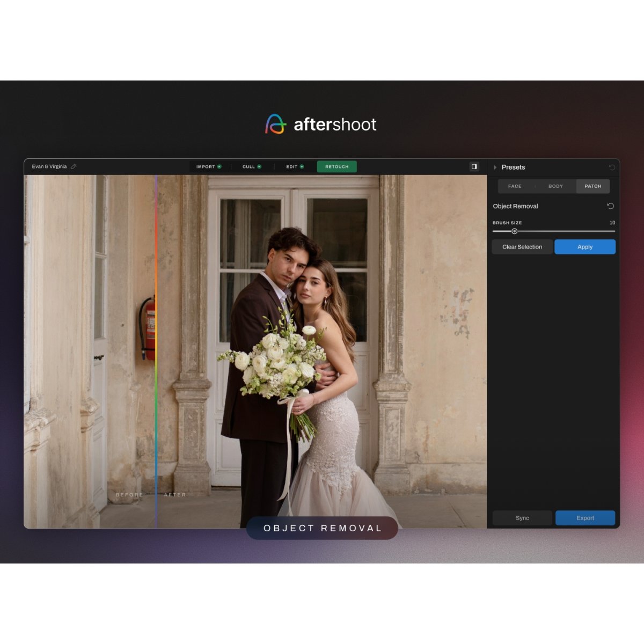The width and height of the screenshot is (644, 644).
Task: Click the green checkmark beside CULL
Action: (x=259, y=167)
